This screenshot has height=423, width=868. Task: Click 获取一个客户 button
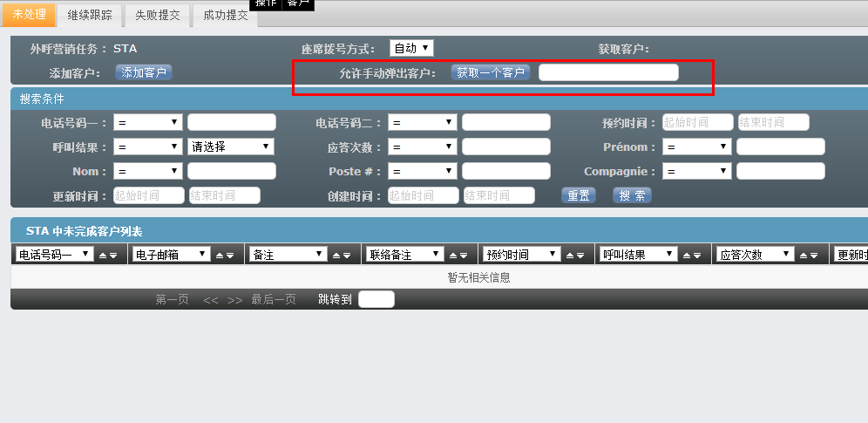click(x=490, y=72)
